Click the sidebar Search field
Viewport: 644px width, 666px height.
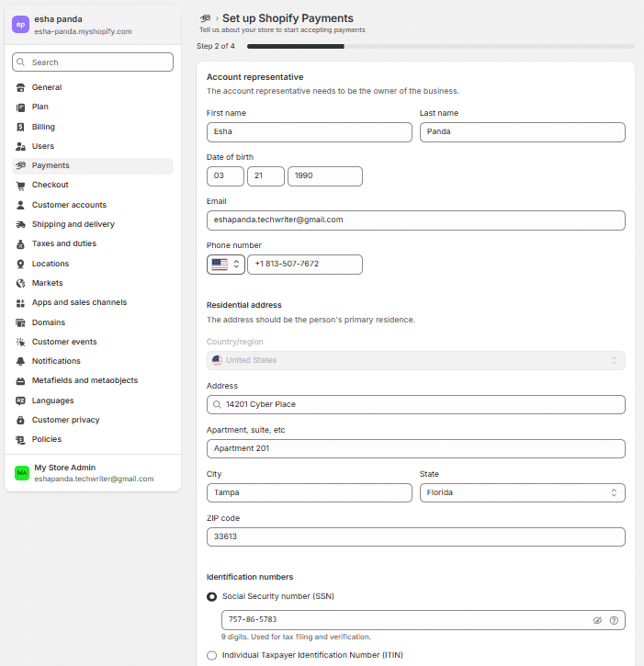point(93,62)
